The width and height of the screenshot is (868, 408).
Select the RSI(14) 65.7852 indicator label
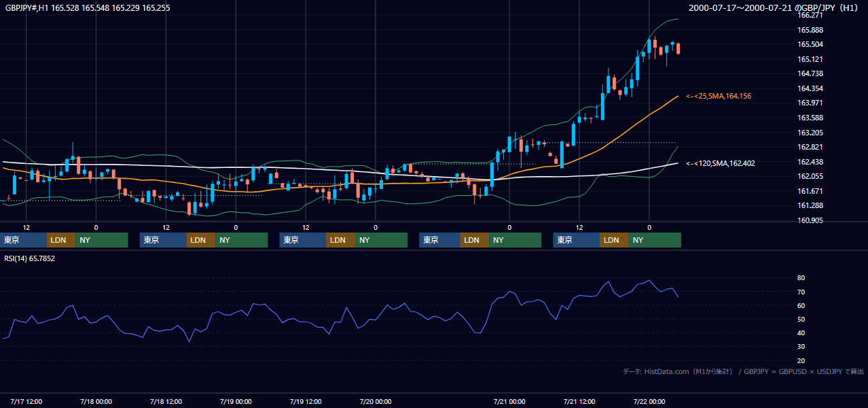pyautogui.click(x=30, y=258)
